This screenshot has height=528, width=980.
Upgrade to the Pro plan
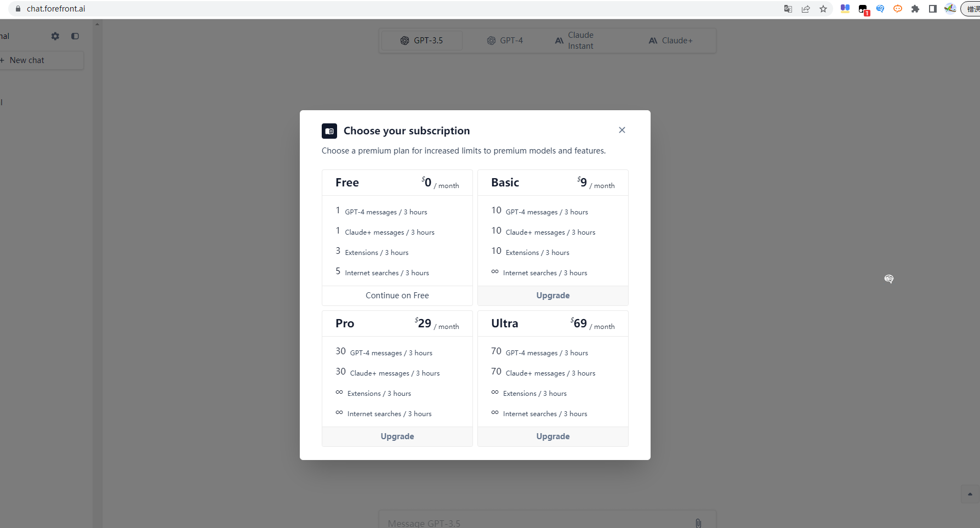click(397, 436)
